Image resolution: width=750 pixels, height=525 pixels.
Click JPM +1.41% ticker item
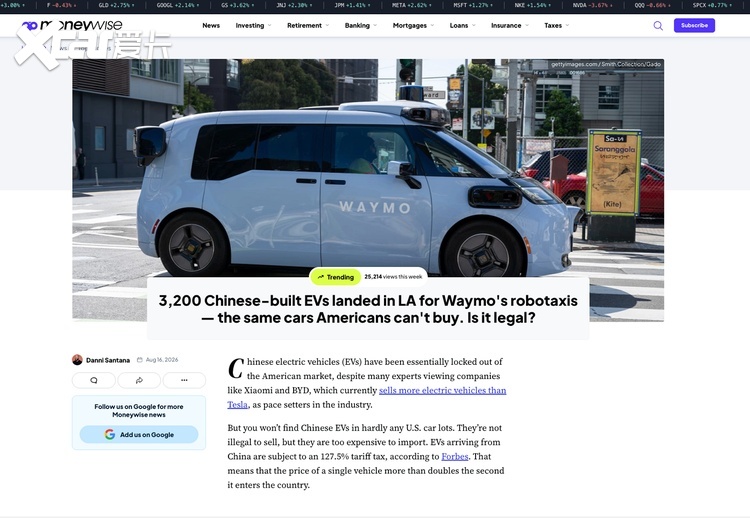(x=353, y=5)
